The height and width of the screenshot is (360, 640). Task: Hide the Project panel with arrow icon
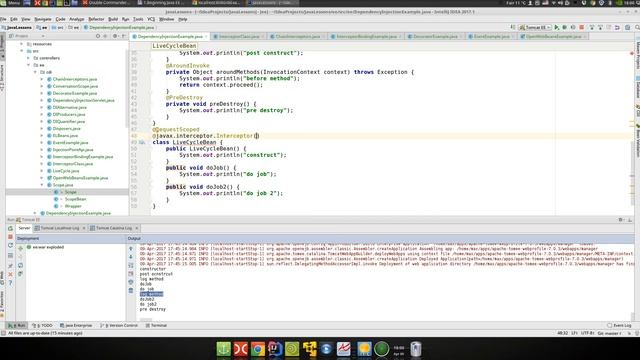[x=124, y=36]
